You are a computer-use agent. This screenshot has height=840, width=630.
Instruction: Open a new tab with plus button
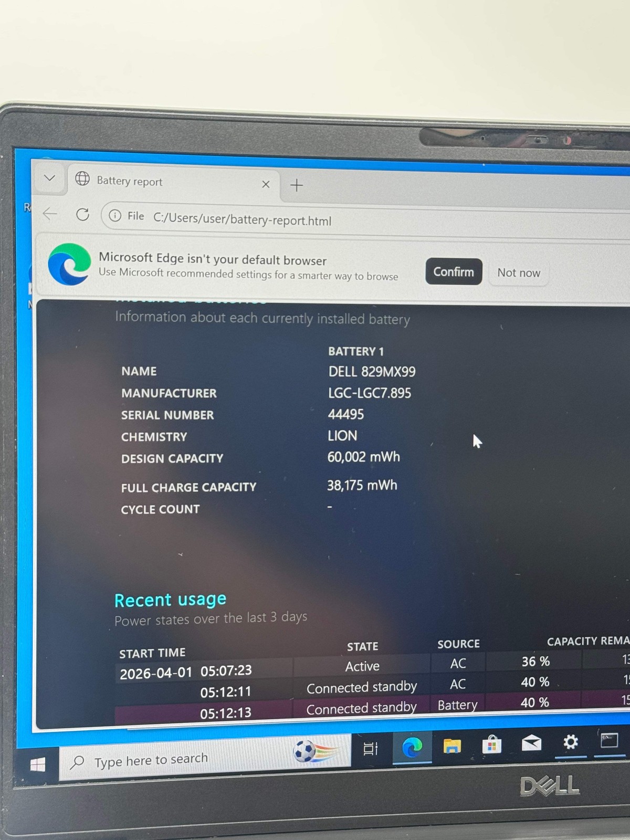click(297, 185)
